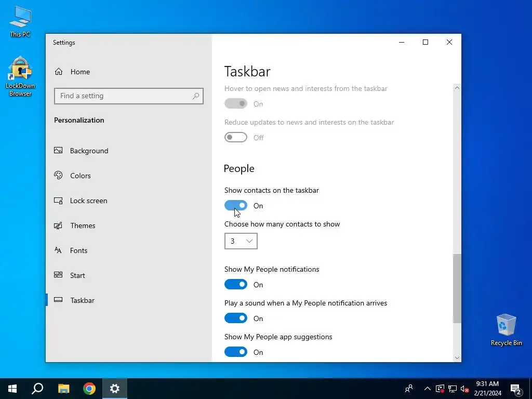Show hidden system tray icons
Viewport: 532px width, 399px height.
pyautogui.click(x=428, y=389)
